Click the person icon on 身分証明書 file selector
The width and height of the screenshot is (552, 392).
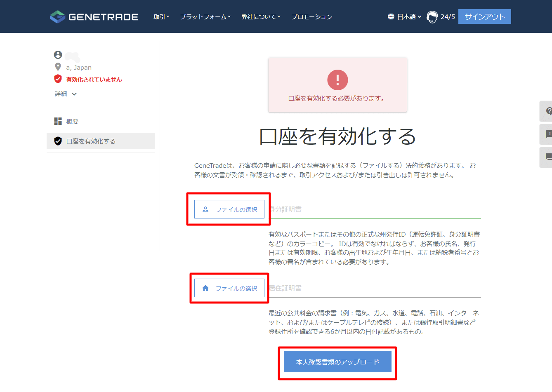205,209
